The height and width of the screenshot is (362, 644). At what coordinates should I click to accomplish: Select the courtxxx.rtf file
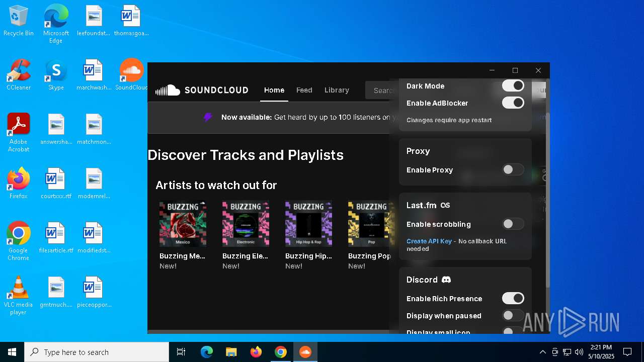pos(56,184)
